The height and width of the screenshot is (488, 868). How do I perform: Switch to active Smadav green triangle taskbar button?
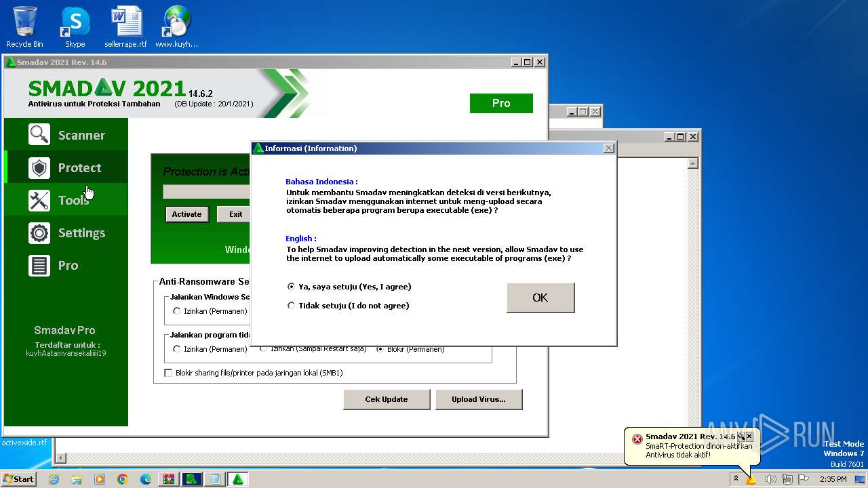tap(238, 479)
